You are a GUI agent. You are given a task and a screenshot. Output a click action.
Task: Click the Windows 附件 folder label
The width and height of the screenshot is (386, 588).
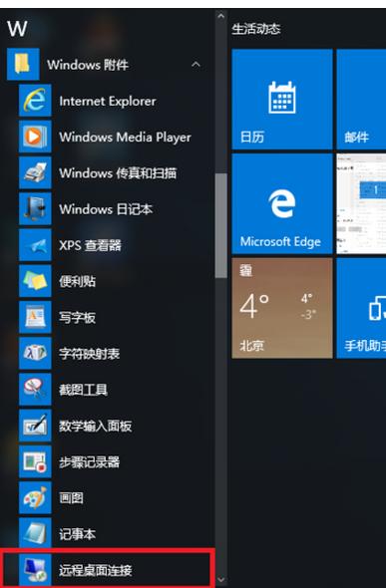(x=88, y=65)
